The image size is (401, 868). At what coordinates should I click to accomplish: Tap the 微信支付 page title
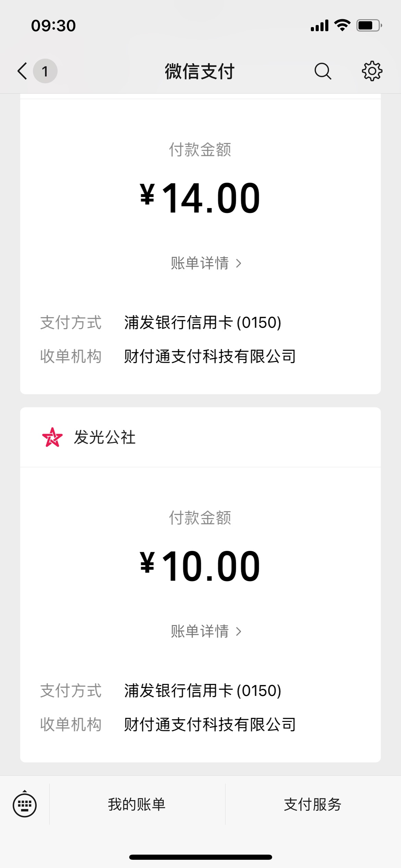pyautogui.click(x=200, y=71)
